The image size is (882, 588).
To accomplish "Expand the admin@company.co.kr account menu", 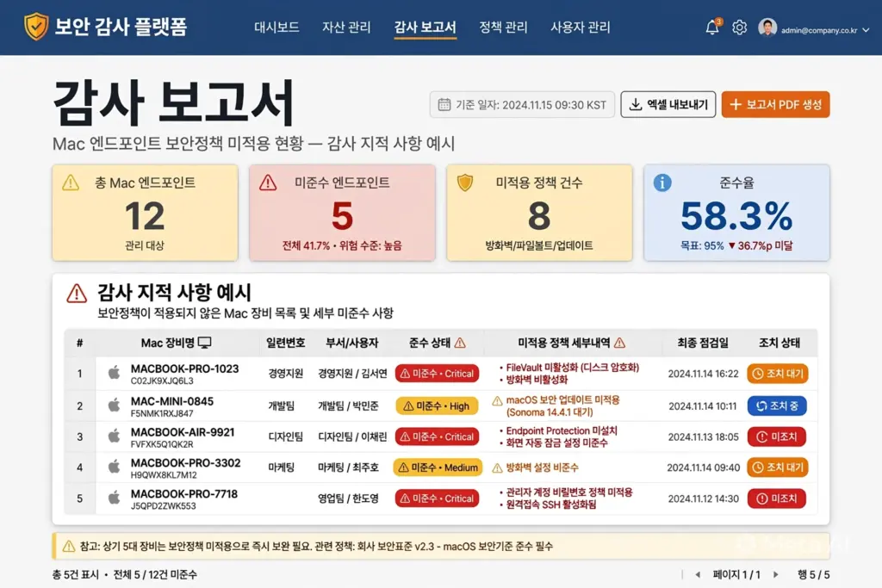I will pos(866,30).
